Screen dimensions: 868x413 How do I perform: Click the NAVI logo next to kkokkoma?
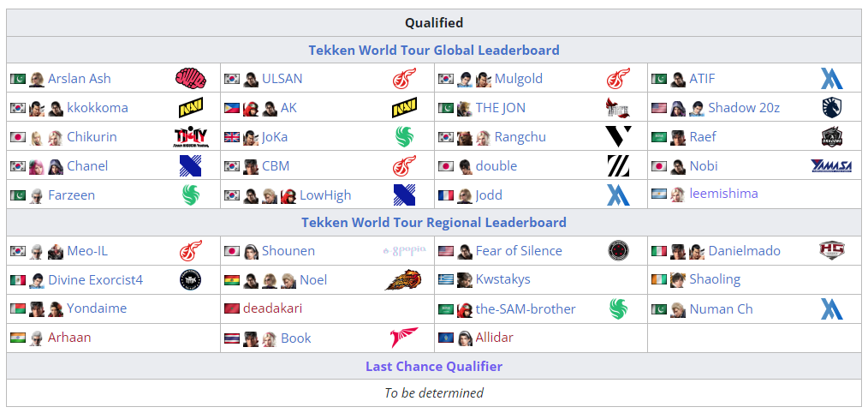pyautogui.click(x=190, y=108)
